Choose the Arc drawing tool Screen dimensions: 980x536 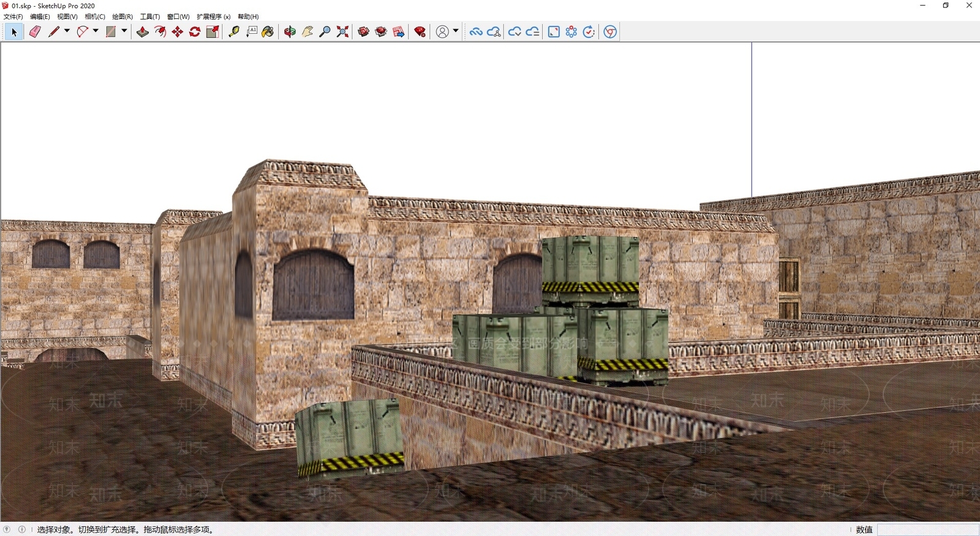(82, 32)
